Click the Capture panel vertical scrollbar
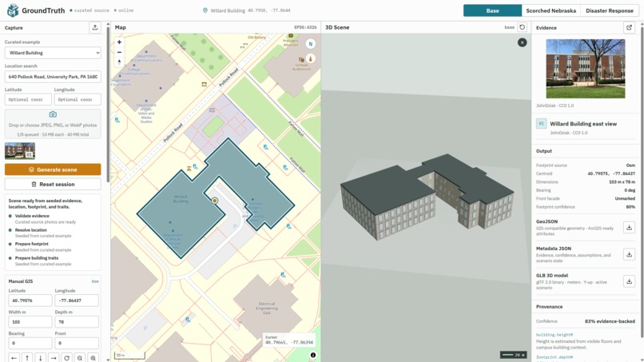 pos(108,103)
